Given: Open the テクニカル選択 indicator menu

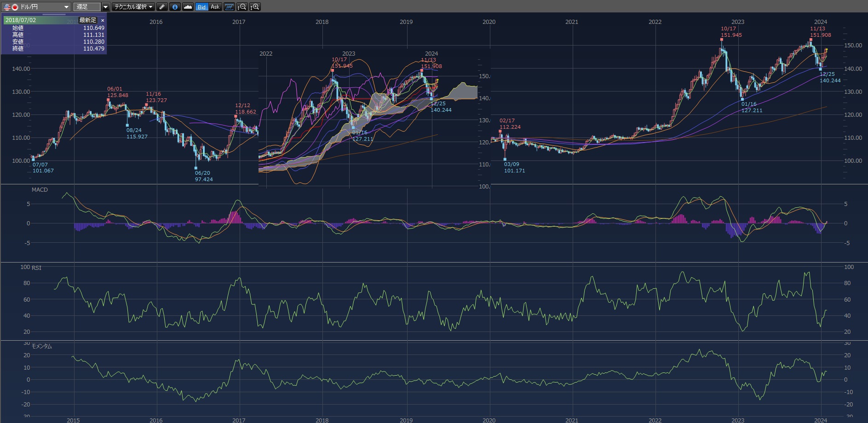Looking at the screenshot, I should coord(133,7).
